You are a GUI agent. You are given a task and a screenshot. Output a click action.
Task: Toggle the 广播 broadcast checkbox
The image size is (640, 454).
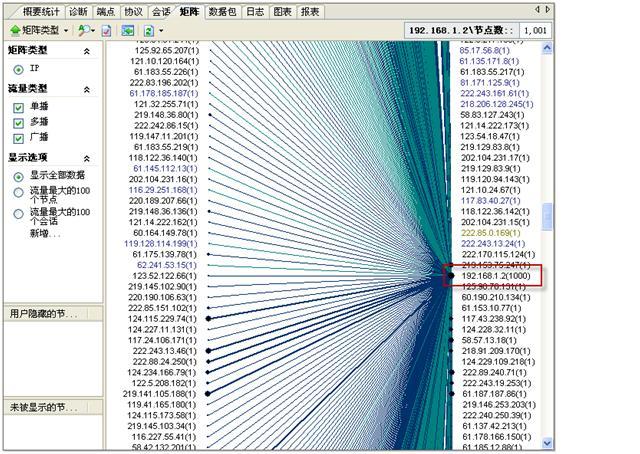[x=19, y=138]
